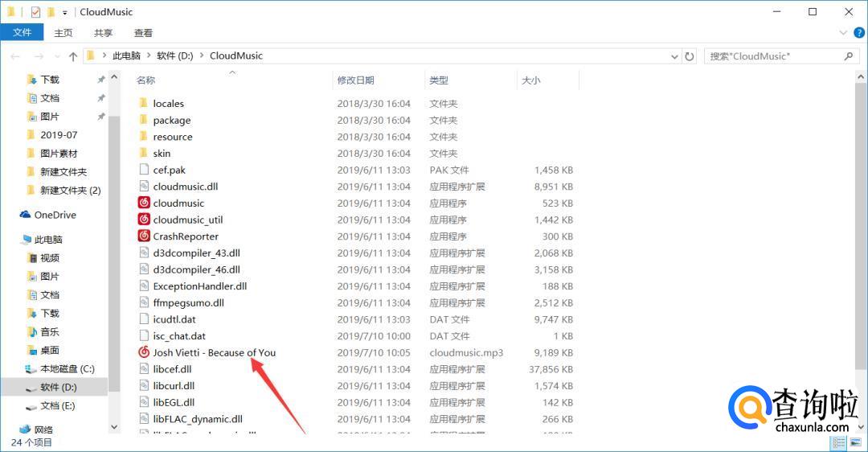The image size is (868, 452).
Task: Select OneDrive in the navigation pane
Action: (x=55, y=215)
